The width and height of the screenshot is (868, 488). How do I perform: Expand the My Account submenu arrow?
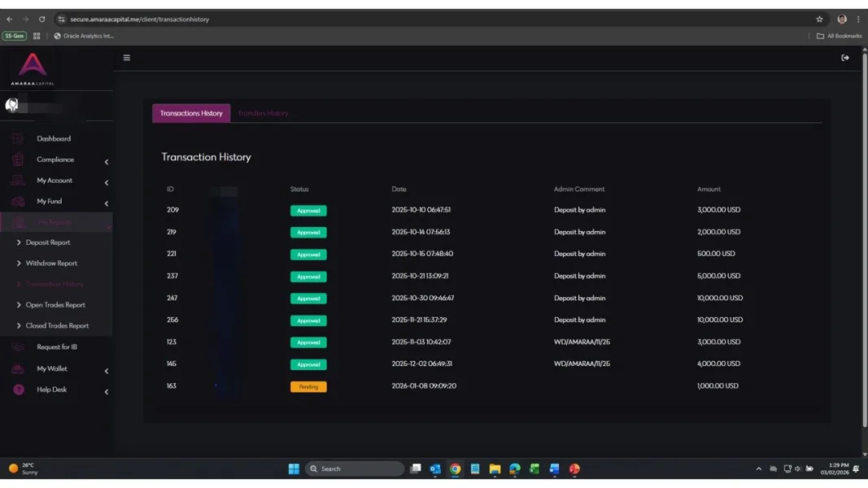[x=107, y=183]
